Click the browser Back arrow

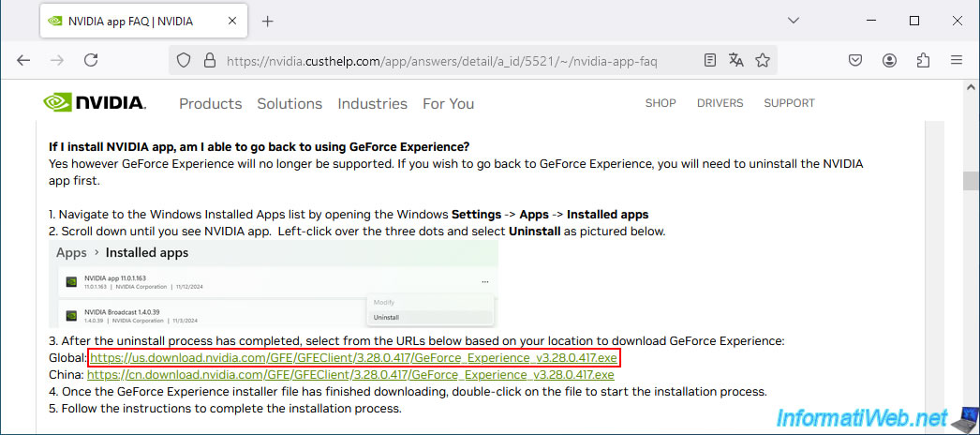click(23, 60)
